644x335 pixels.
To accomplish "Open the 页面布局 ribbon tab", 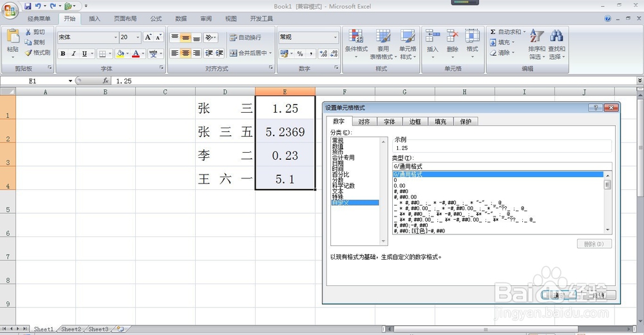I will (x=126, y=19).
